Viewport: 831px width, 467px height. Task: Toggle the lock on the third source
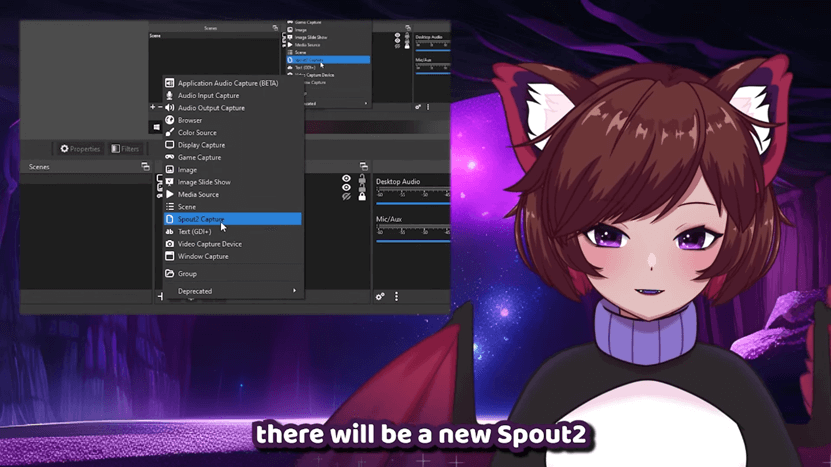(362, 197)
